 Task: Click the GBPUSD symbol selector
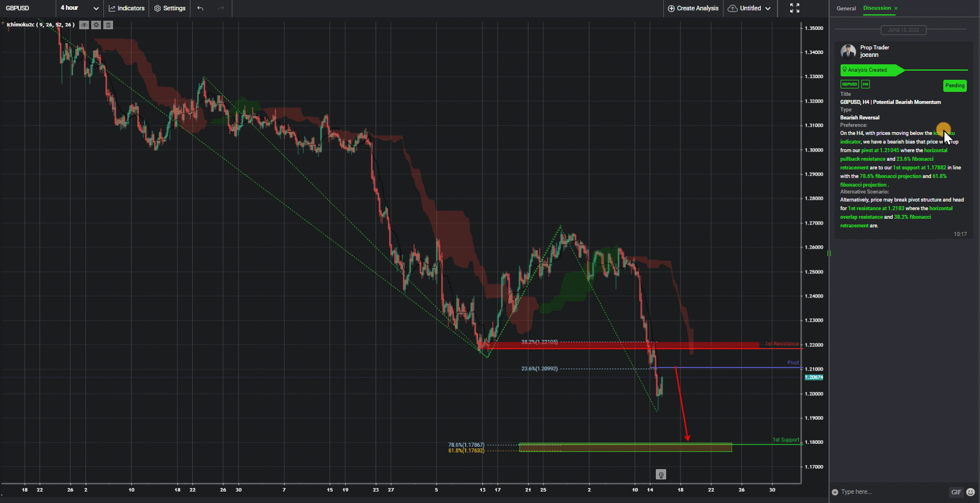click(18, 8)
